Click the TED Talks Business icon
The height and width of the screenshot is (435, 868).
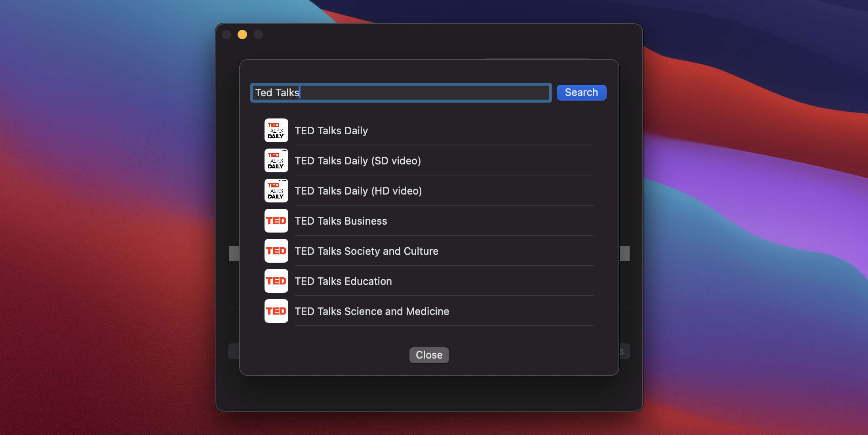(x=276, y=220)
